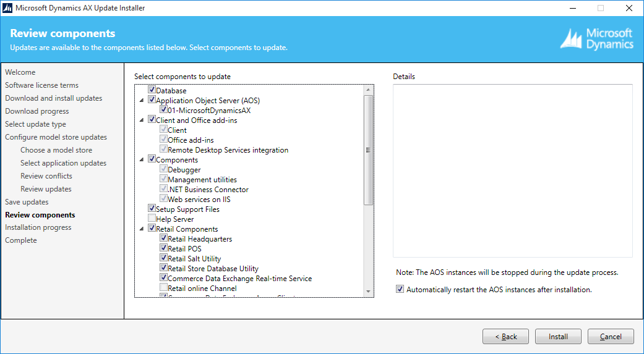644x354 pixels.
Task: Open Download and install updates step
Action: click(53, 98)
